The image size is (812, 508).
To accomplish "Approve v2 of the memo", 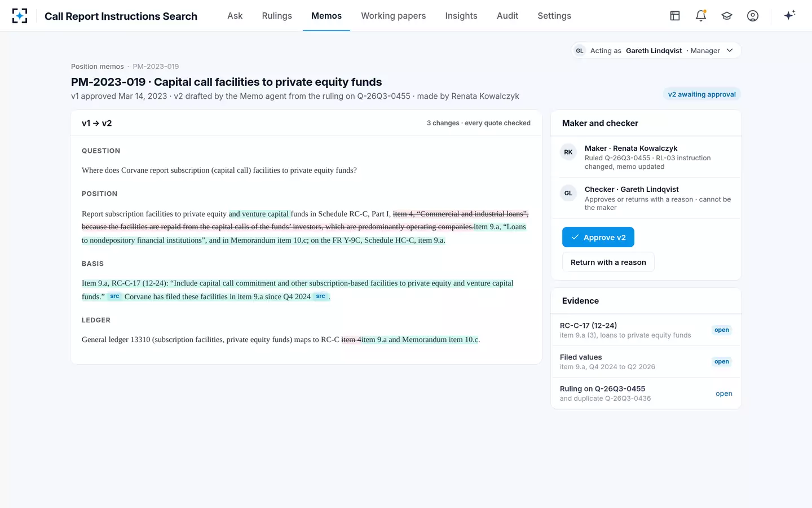I will click(x=598, y=237).
